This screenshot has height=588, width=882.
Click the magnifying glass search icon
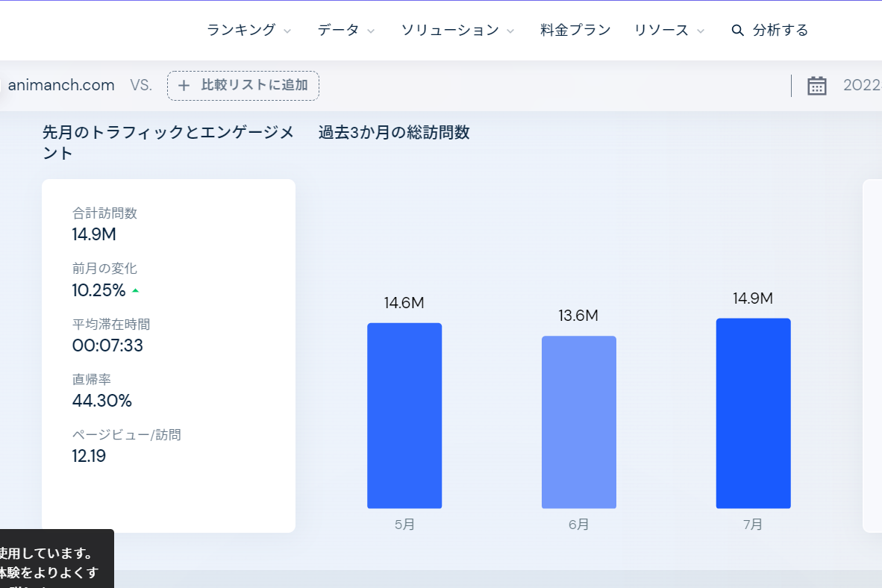(737, 31)
